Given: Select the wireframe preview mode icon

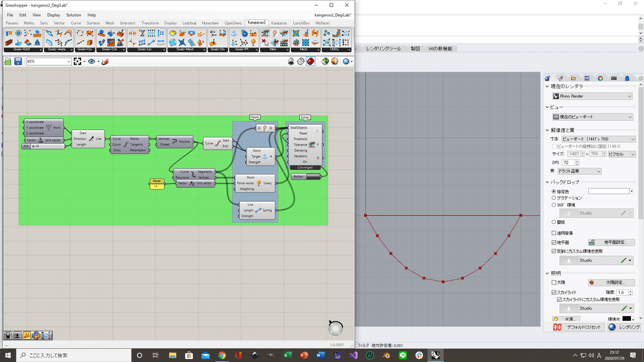Looking at the screenshot, I should (x=301, y=61).
